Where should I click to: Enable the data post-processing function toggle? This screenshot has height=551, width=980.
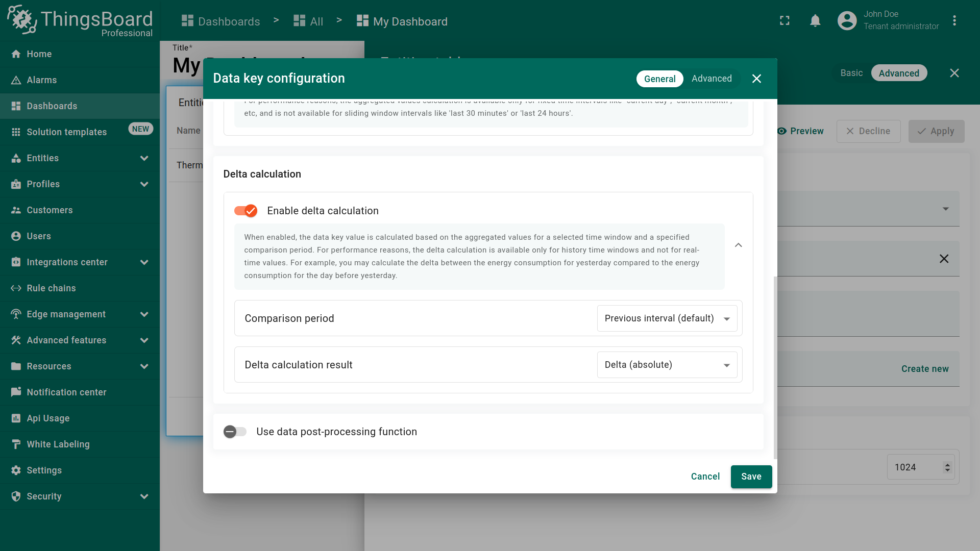[235, 432]
